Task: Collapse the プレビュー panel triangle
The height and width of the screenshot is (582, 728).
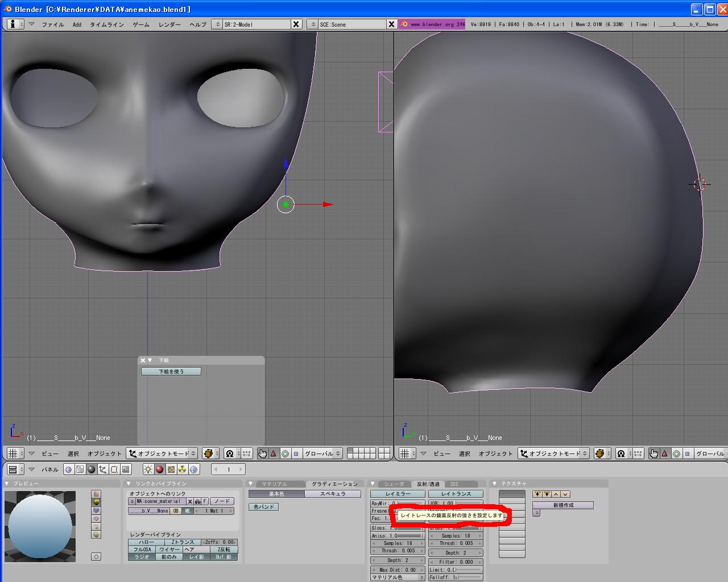Action: [x=7, y=484]
